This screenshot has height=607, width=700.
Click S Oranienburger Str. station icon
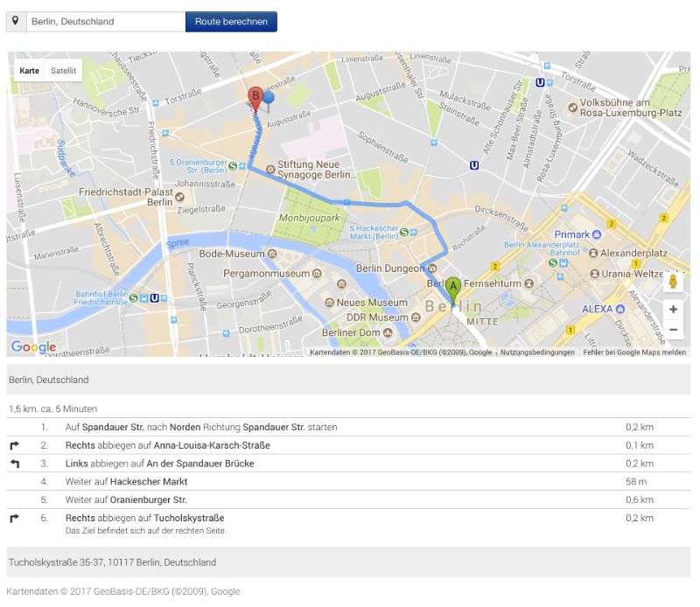tap(233, 166)
